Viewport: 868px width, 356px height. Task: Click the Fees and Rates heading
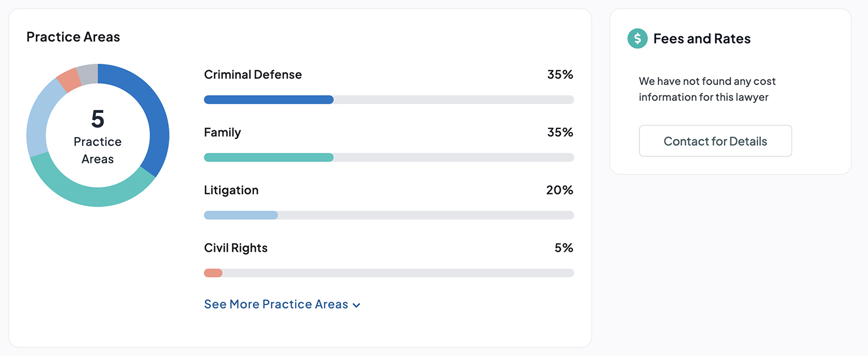tap(702, 38)
